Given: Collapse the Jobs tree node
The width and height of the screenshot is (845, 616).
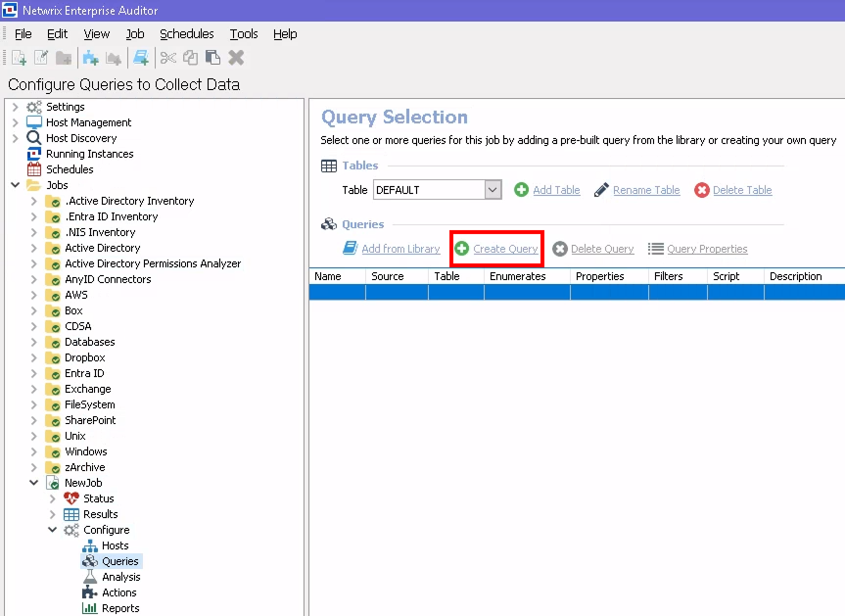Looking at the screenshot, I should pos(16,185).
